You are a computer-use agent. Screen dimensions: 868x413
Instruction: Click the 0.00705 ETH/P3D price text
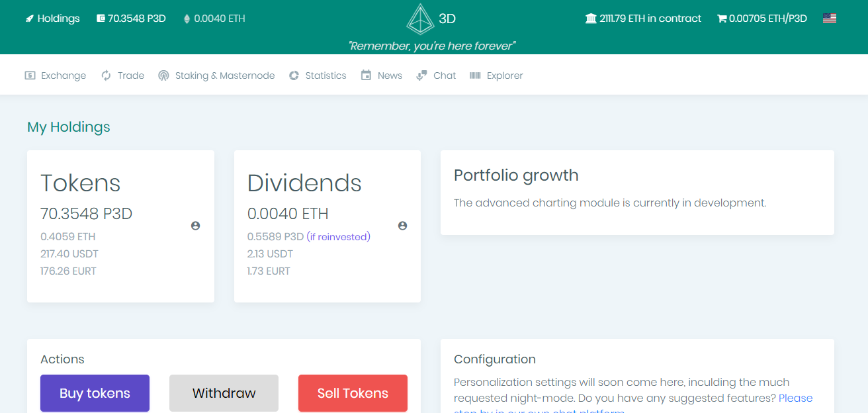pyautogui.click(x=768, y=19)
